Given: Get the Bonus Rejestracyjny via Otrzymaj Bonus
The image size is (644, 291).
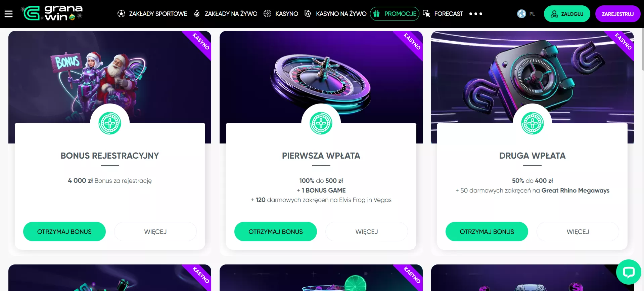Looking at the screenshot, I should pos(64,232).
